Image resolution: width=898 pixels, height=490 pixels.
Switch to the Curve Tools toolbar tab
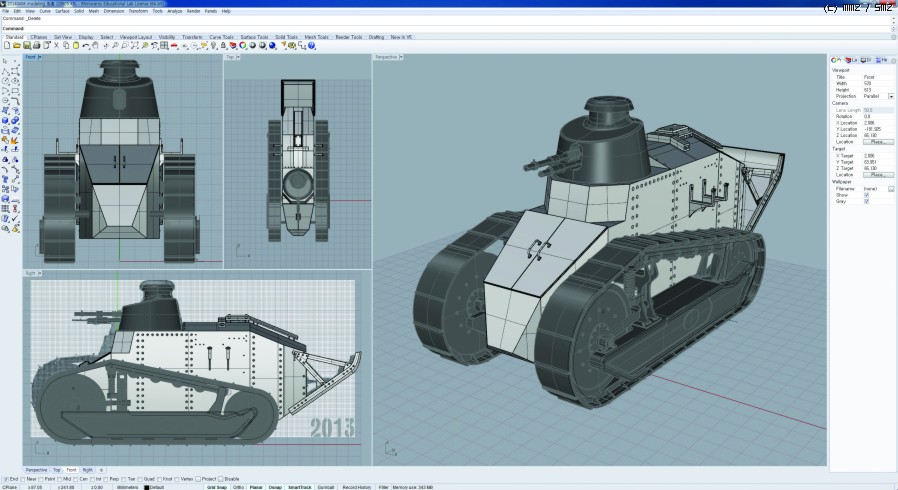(220, 36)
